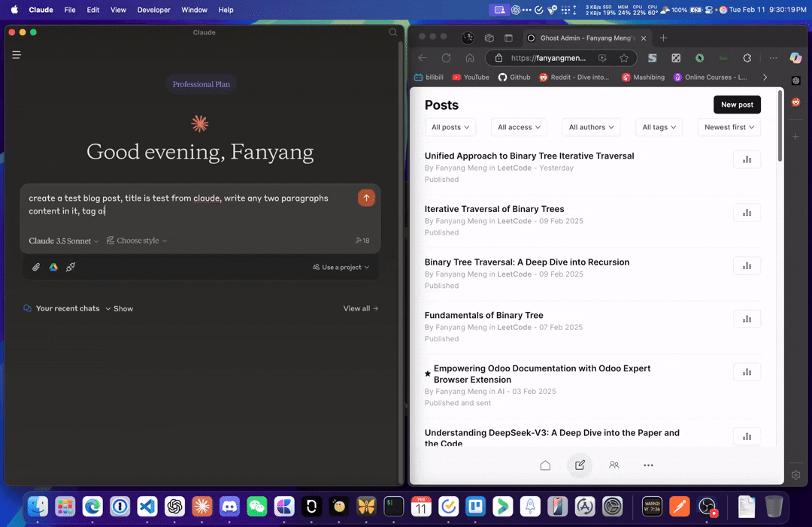Expand recent chats with the Show toggle
812x527 pixels.
point(119,308)
